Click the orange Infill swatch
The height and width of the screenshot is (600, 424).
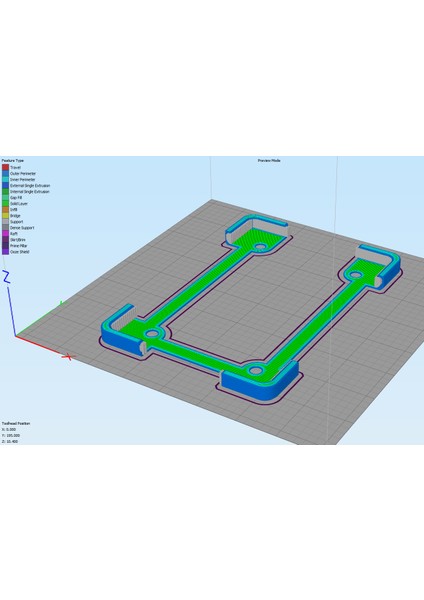(x=5, y=210)
